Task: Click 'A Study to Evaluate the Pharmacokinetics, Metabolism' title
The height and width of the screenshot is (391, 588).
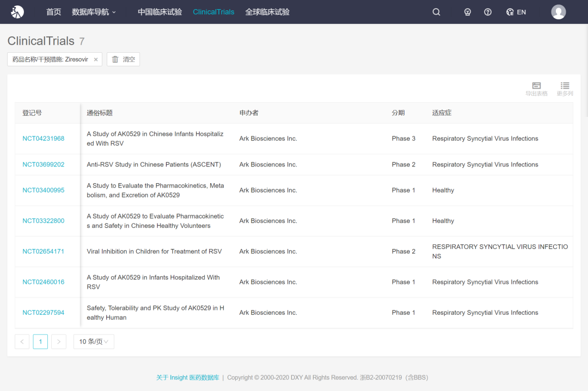Action: coord(155,190)
